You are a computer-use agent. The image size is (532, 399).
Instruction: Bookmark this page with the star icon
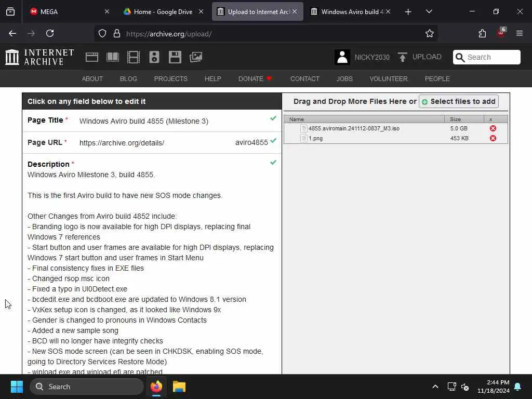[x=430, y=33]
